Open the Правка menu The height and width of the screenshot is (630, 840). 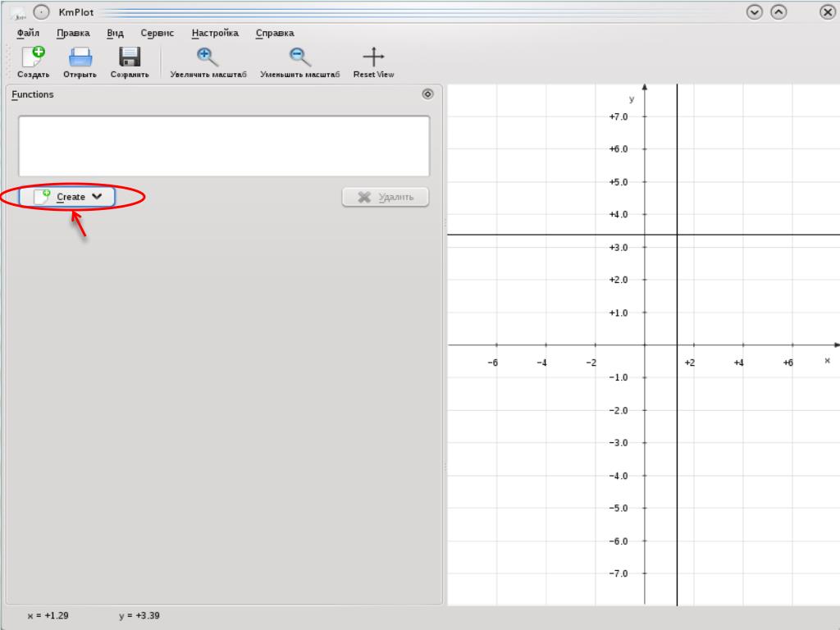(73, 33)
